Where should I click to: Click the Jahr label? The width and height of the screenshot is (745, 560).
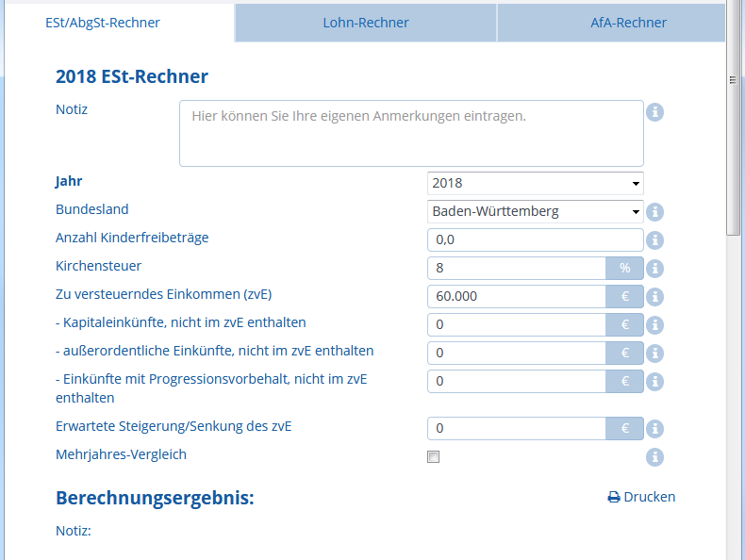(x=69, y=181)
